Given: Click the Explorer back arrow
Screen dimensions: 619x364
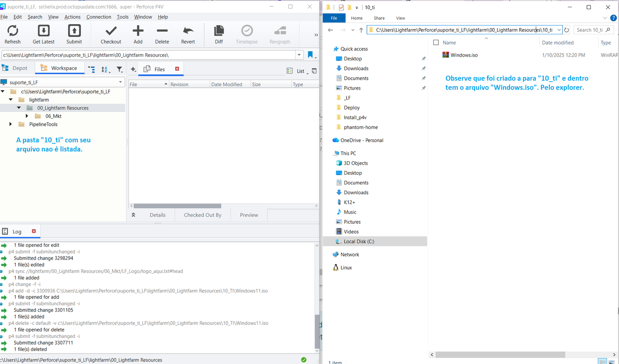Looking at the screenshot, I should click(331, 30).
